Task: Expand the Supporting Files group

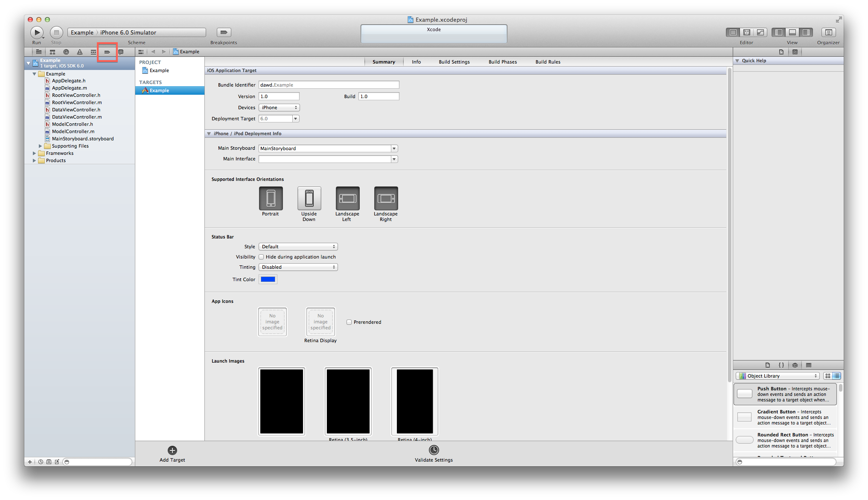Action: (x=41, y=146)
